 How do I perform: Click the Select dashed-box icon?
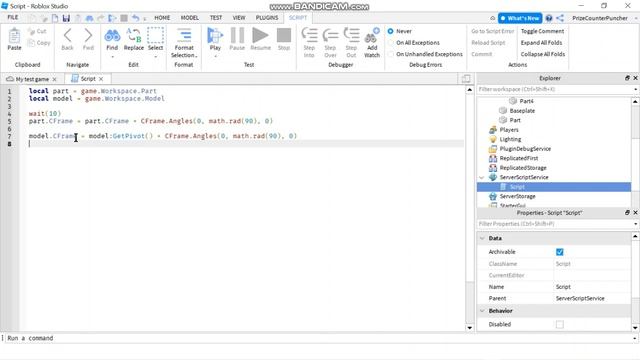coord(156,36)
